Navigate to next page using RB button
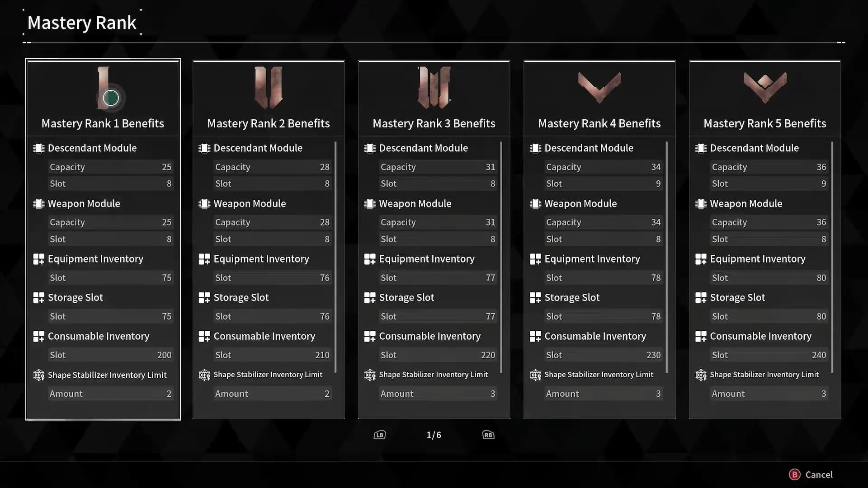Viewport: 868px width, 488px height. 488,435
